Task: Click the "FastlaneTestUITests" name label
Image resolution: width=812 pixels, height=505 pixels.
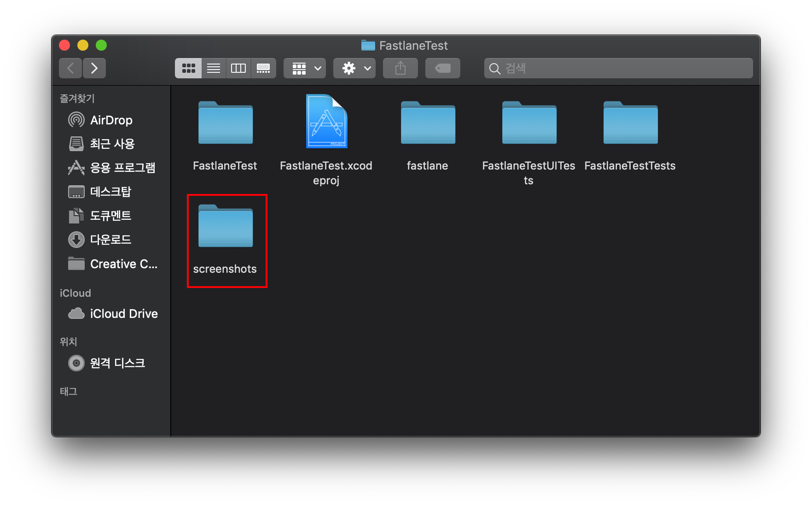Action: coord(529,173)
